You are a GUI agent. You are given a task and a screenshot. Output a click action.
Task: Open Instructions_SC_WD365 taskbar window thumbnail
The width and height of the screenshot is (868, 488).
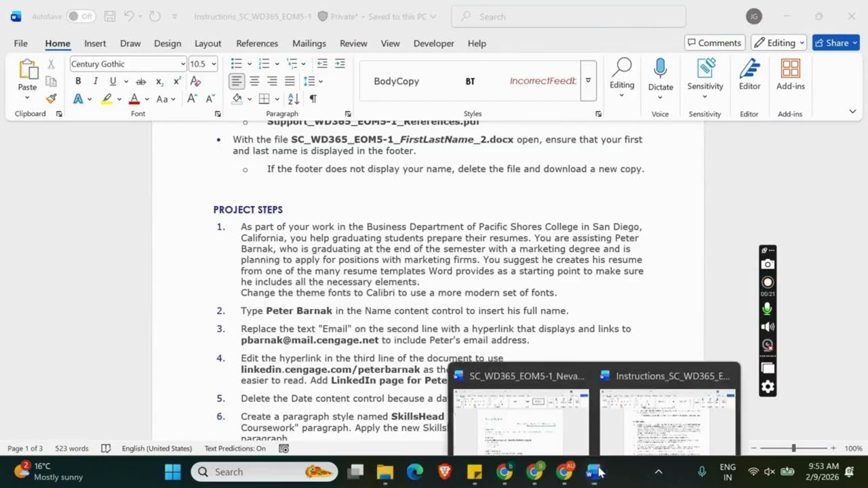(x=667, y=411)
